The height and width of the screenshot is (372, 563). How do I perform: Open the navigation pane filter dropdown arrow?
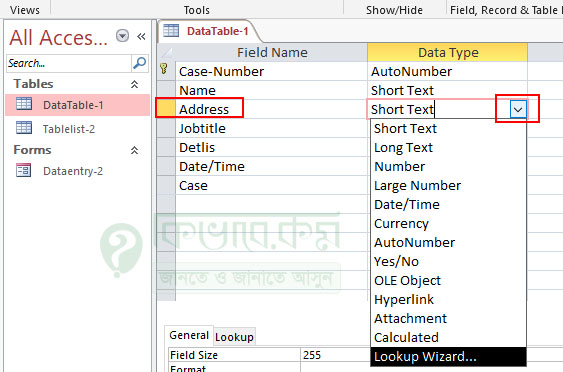[x=122, y=36]
